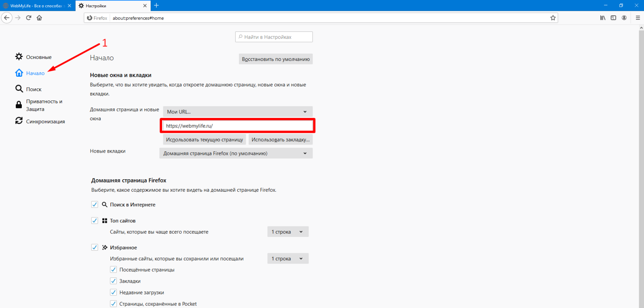This screenshot has height=308, width=644.
Task: Click the gear favicon on Настройки tab
Action: point(81,6)
